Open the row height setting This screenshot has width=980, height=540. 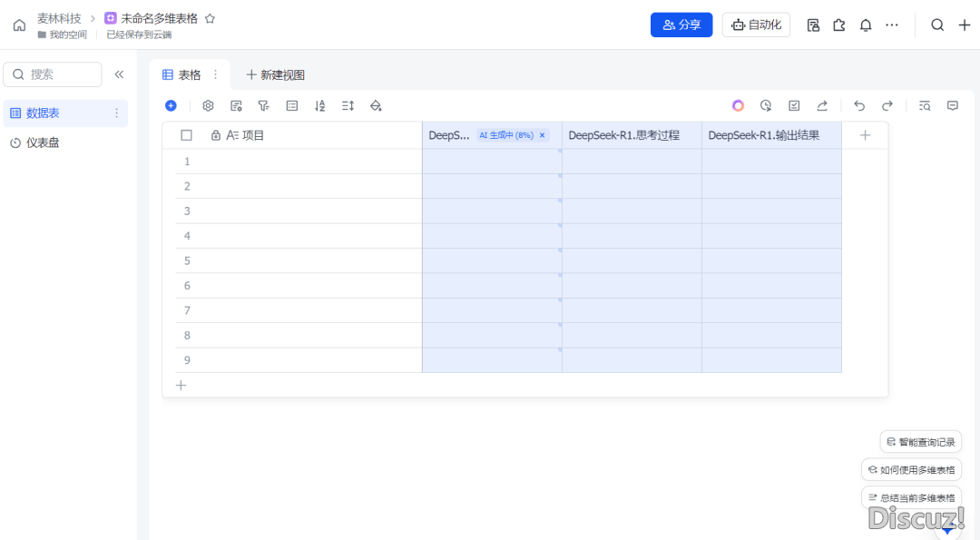pos(348,106)
